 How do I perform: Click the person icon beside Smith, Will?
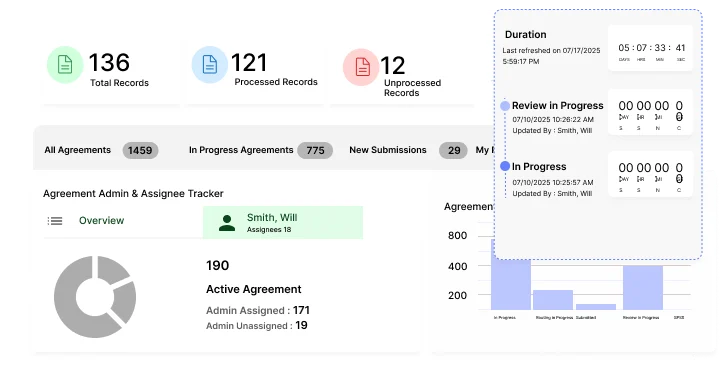pyautogui.click(x=227, y=223)
